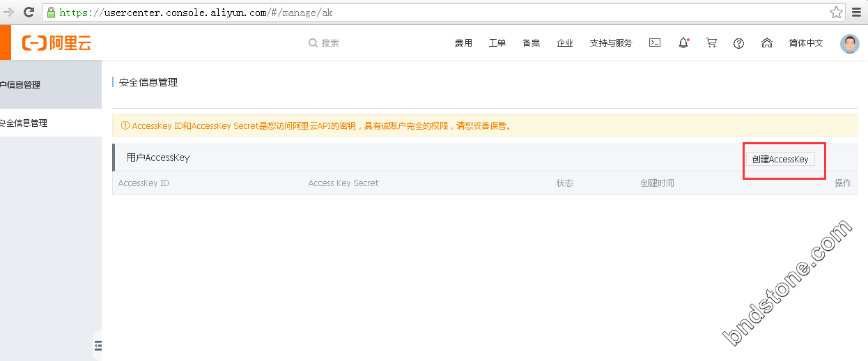The image size is (868, 361).
Task: Click the Aliyun logo
Action: click(56, 43)
